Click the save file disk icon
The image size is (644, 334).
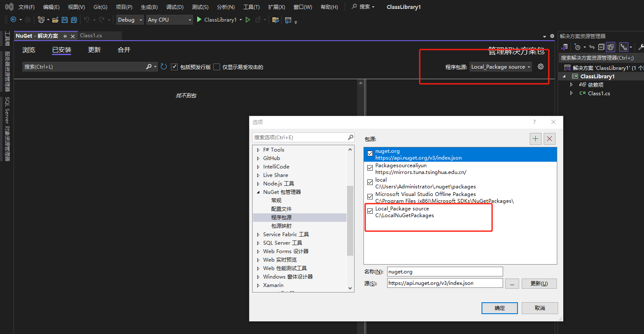pos(65,19)
